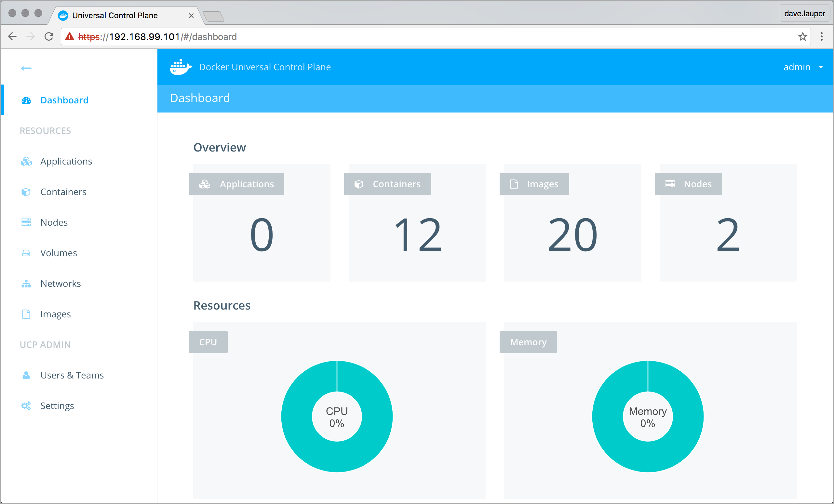Viewport: 834px width, 504px height.
Task: Open the Chrome three-dot menu
Action: 821,36
